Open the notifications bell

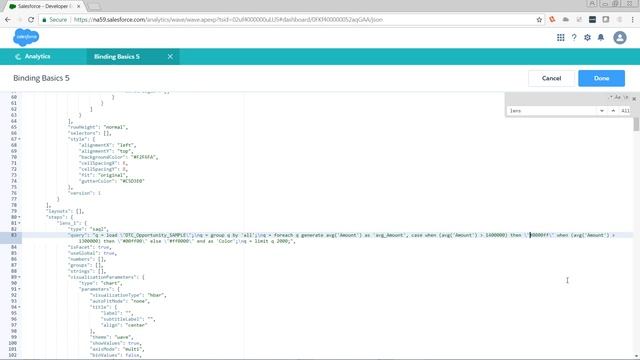coord(601,38)
